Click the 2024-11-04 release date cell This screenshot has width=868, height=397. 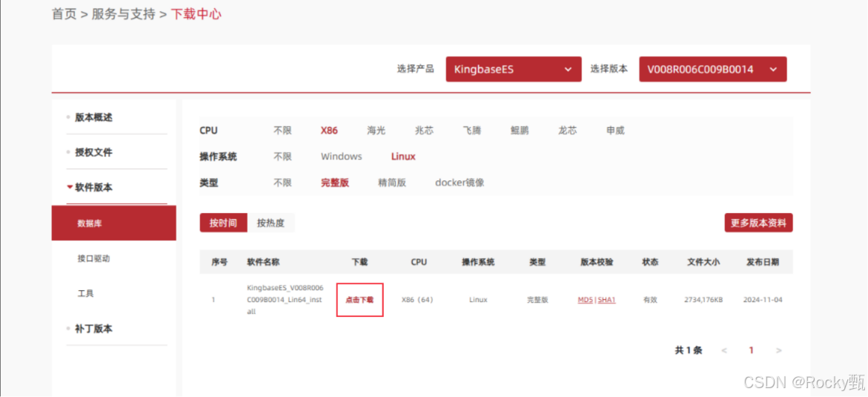click(x=763, y=299)
